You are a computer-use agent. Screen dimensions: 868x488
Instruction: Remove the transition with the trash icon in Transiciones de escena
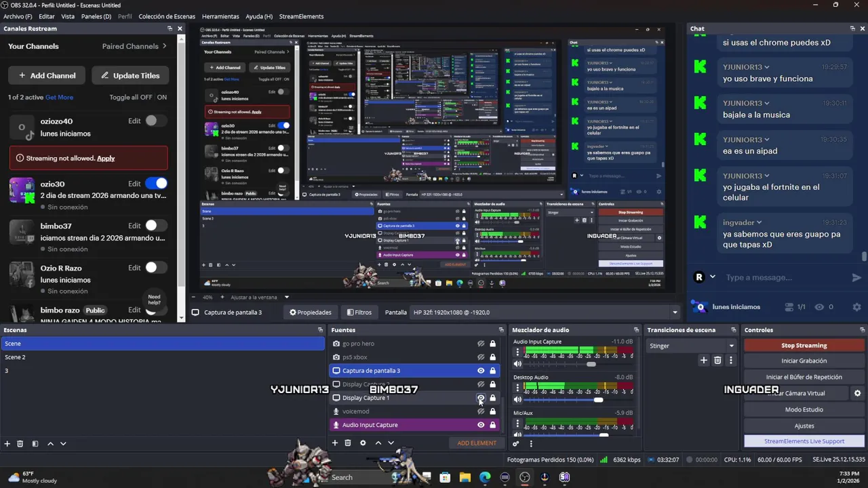717,361
